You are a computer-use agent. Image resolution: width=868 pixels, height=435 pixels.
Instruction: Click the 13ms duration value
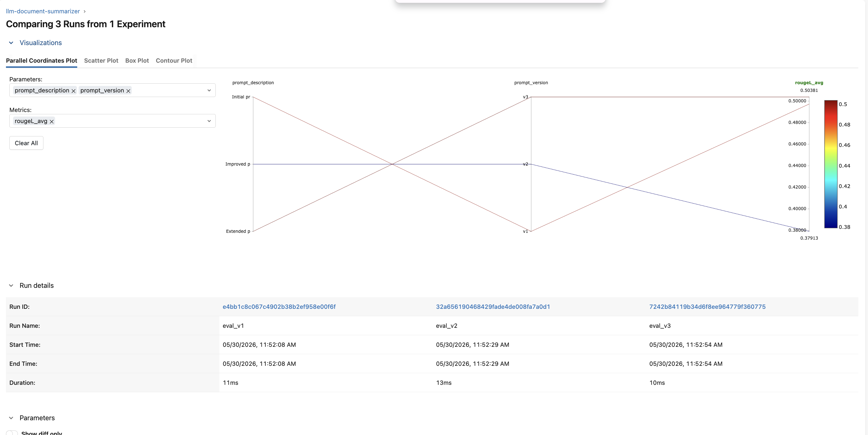pyautogui.click(x=444, y=383)
